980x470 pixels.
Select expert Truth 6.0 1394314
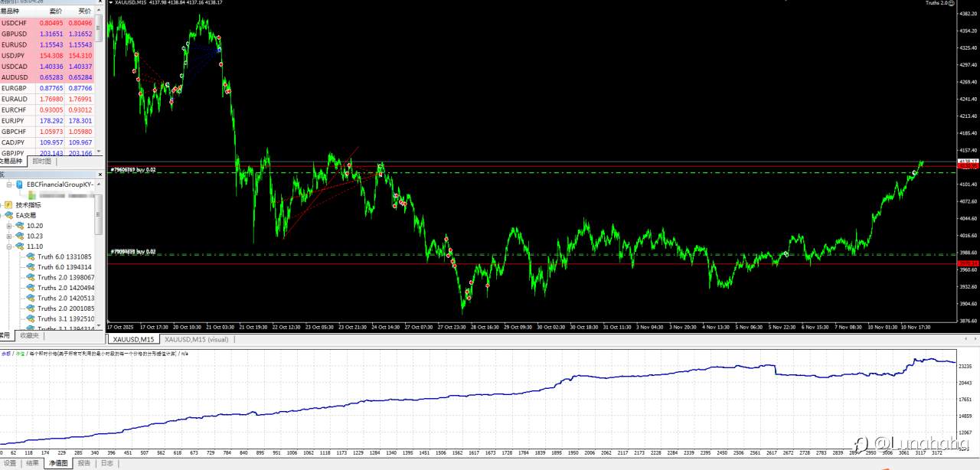point(65,267)
